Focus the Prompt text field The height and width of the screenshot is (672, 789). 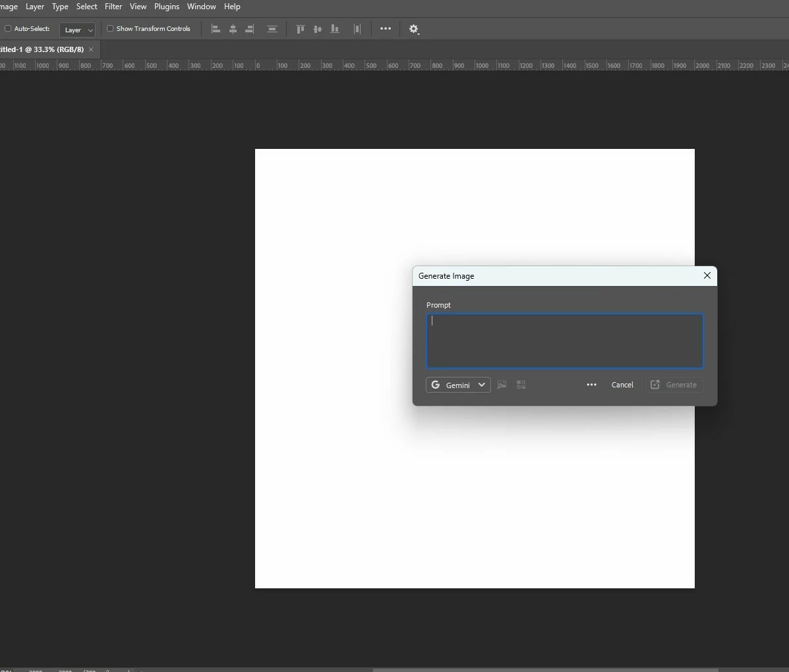pyautogui.click(x=565, y=341)
